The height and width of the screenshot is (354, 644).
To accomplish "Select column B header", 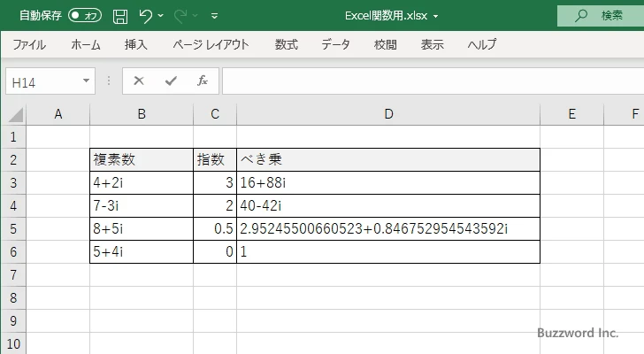I will 142,114.
